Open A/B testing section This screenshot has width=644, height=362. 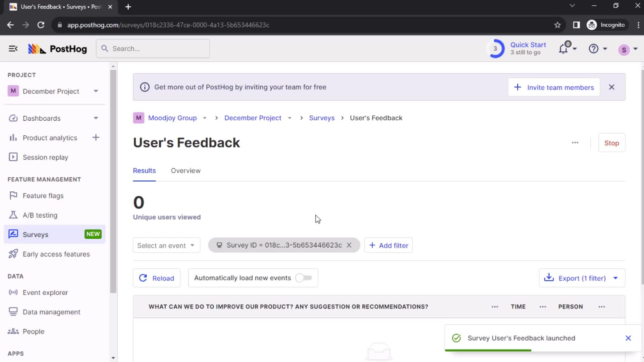click(x=40, y=215)
